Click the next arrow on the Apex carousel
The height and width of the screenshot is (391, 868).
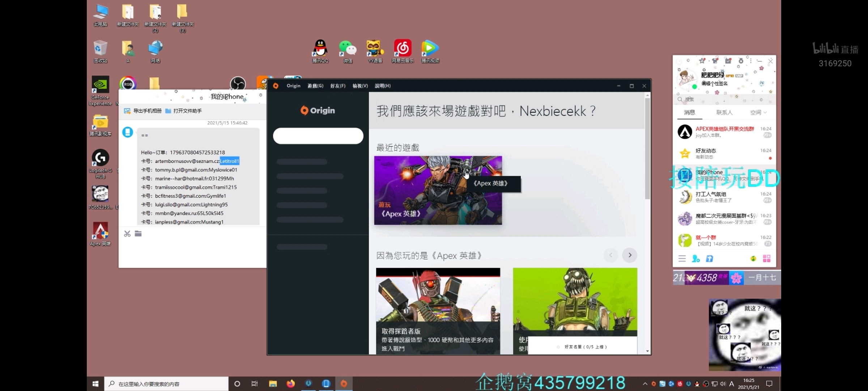(629, 255)
